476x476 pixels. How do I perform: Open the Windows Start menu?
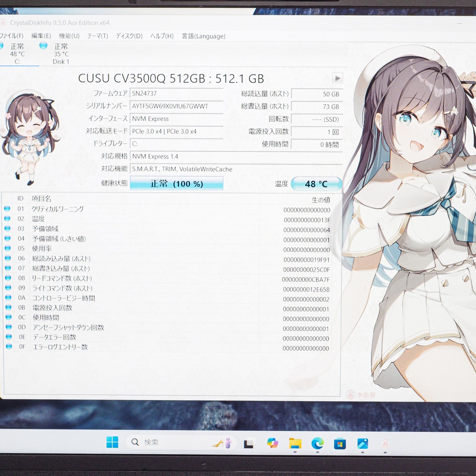(112, 442)
